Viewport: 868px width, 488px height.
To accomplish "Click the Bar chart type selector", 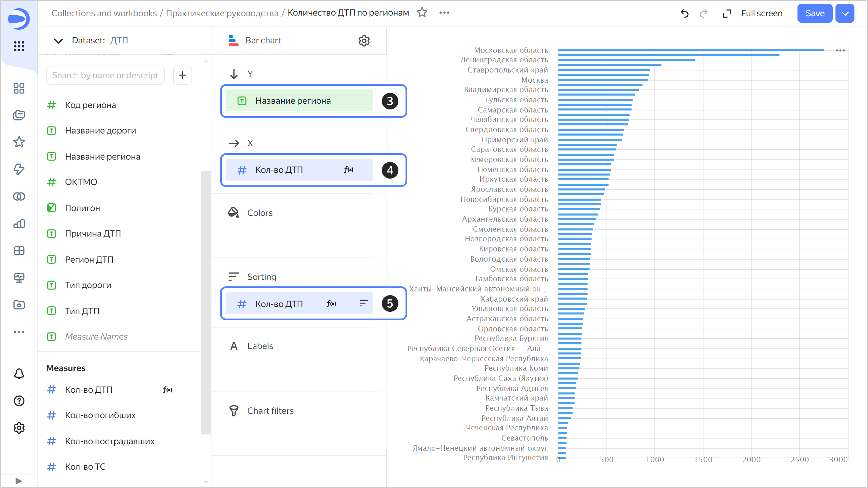I will [x=263, y=41].
